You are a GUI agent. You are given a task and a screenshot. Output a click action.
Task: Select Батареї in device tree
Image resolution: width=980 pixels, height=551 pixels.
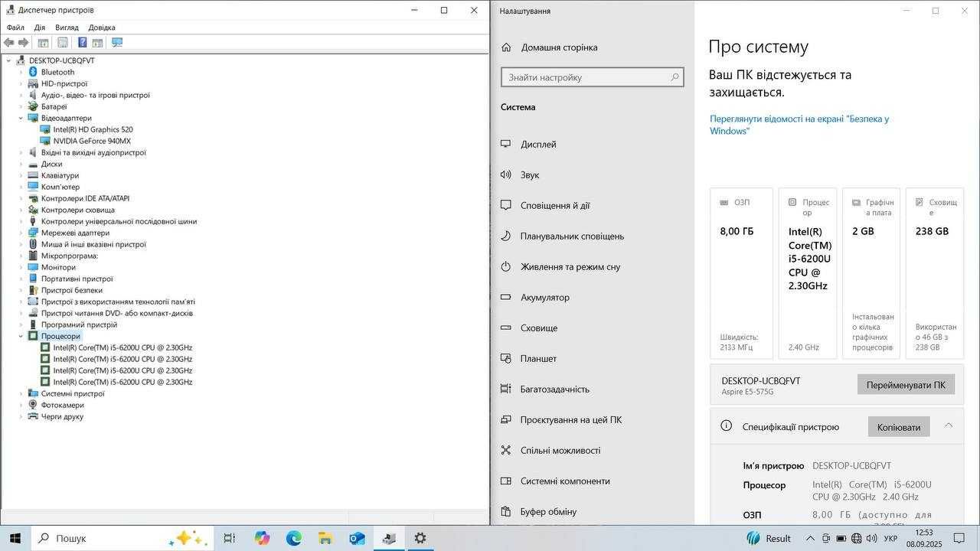coord(54,106)
